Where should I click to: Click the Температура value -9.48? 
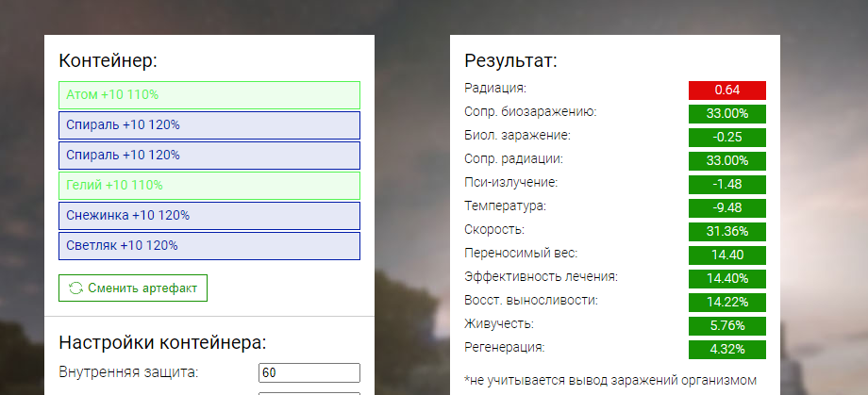[x=726, y=208]
